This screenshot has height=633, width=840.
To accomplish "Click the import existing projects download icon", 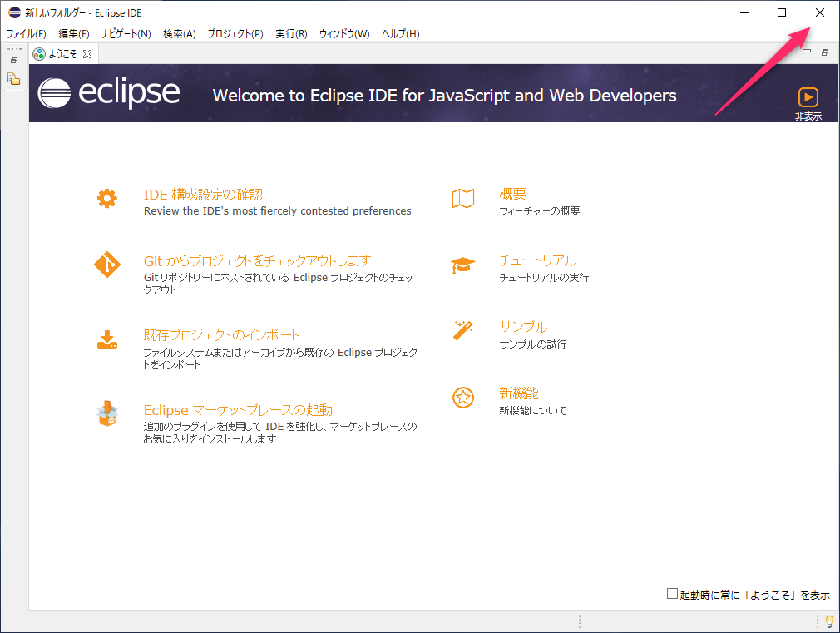I will [x=107, y=340].
